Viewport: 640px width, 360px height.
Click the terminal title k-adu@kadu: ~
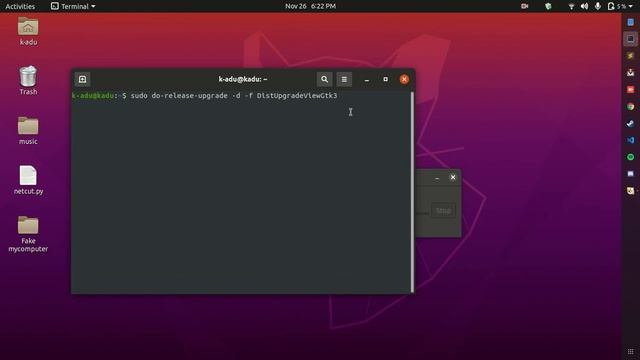coord(243,79)
